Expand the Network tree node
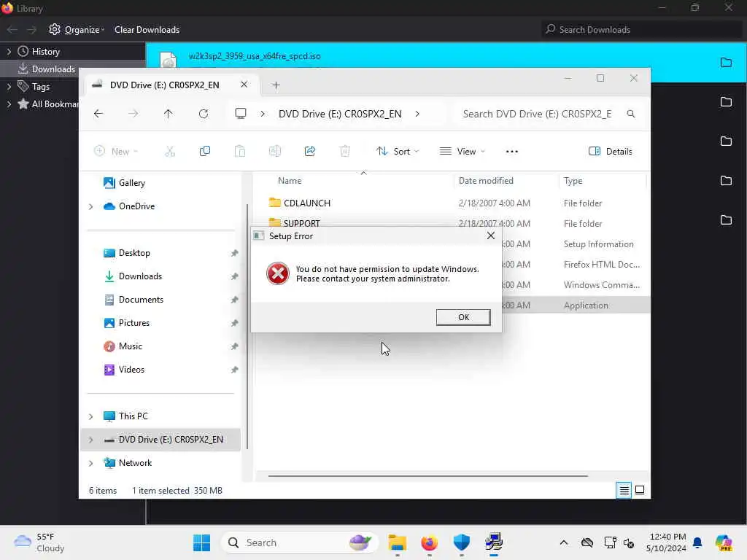The width and height of the screenshot is (747, 560). 91,463
